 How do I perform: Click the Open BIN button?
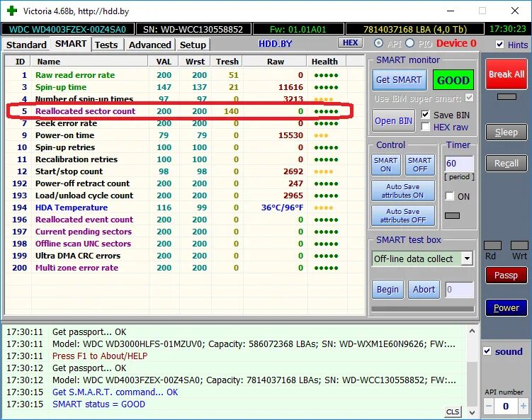(393, 121)
